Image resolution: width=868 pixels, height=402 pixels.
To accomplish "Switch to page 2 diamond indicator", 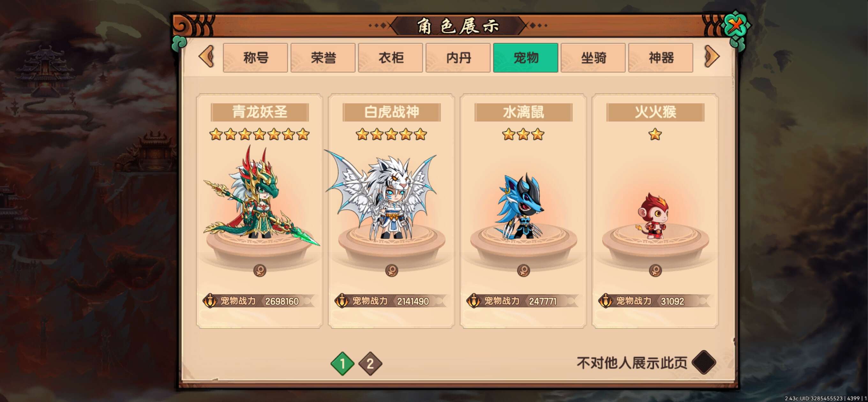I will coord(370,364).
